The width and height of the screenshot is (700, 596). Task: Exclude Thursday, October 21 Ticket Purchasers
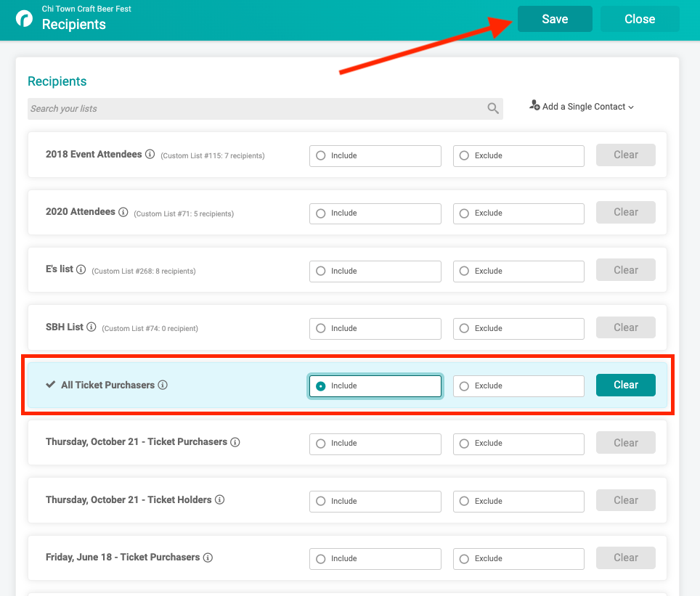coord(518,444)
